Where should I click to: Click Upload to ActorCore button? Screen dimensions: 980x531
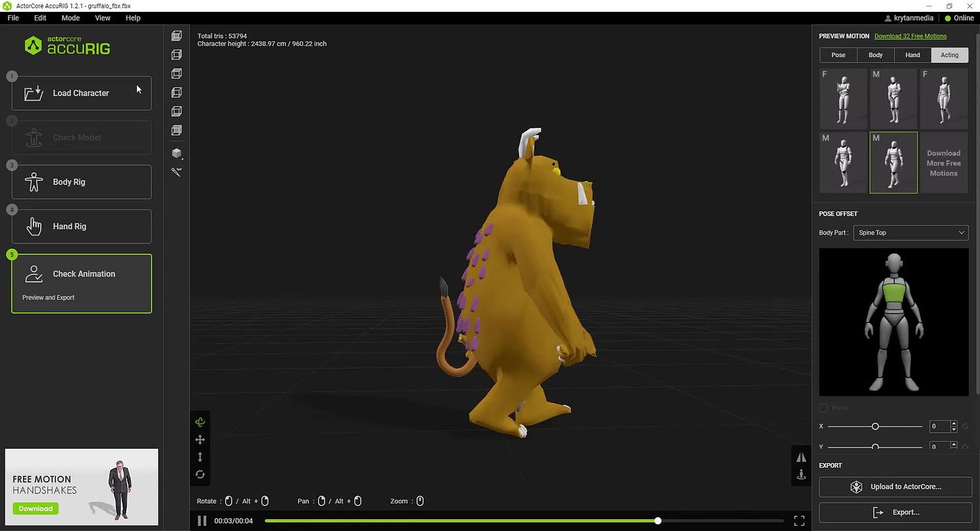pyautogui.click(x=896, y=487)
